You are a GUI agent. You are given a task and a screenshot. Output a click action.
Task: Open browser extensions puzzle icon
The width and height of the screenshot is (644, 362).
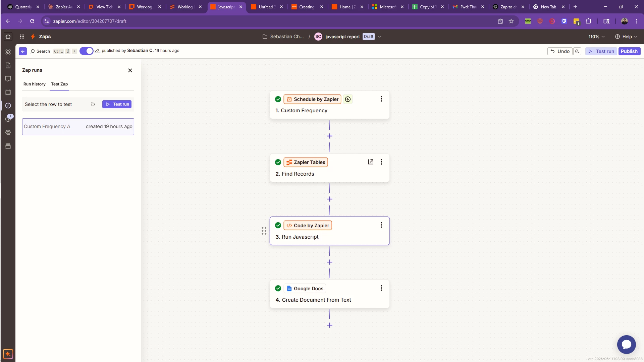click(x=588, y=21)
